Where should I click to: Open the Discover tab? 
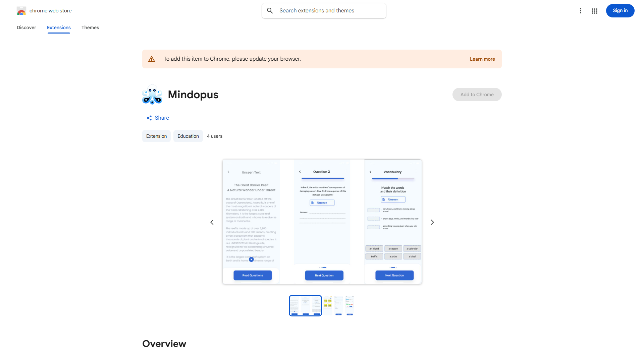point(26,27)
